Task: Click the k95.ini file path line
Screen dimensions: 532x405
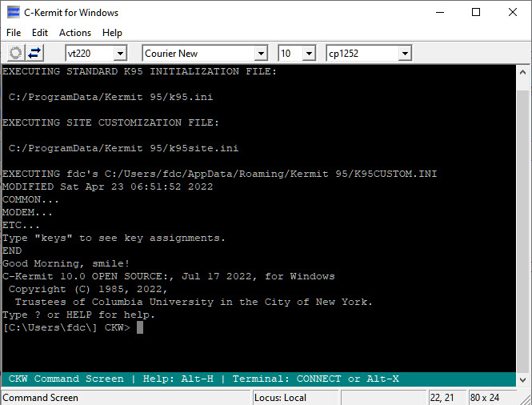Action: [110, 97]
